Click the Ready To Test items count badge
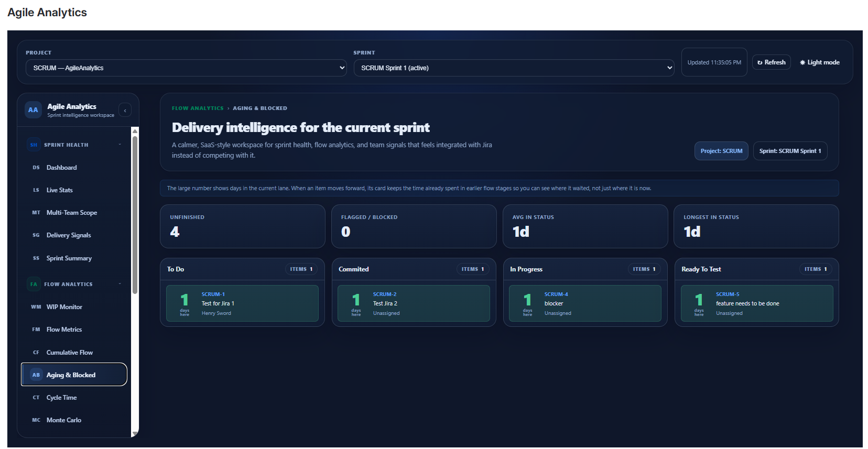 click(x=816, y=269)
